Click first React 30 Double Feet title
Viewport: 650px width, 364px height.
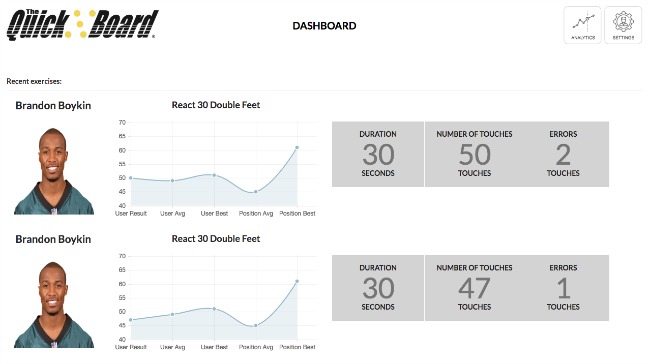pyautogui.click(x=216, y=105)
